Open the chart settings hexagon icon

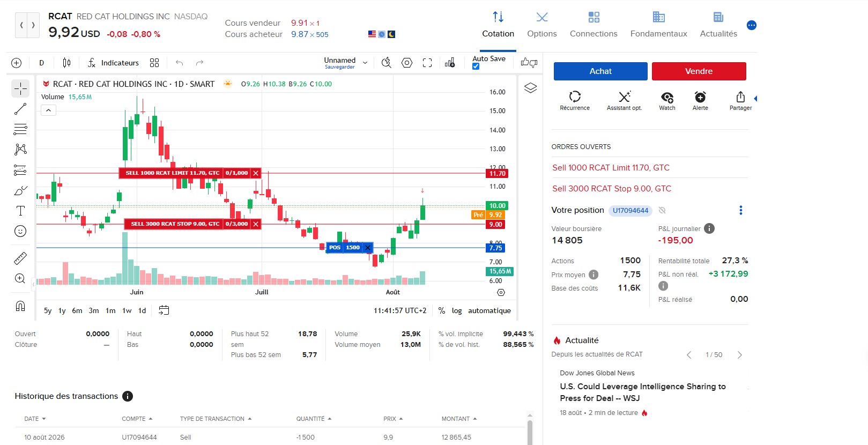[x=407, y=63]
